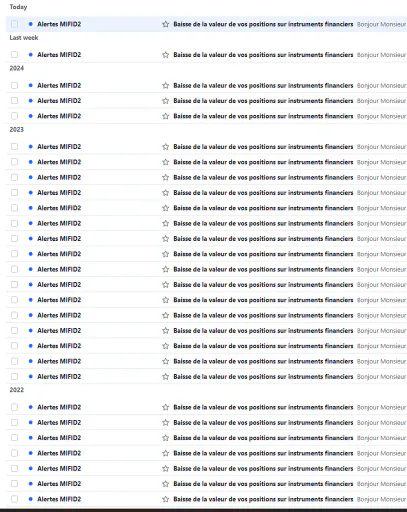This screenshot has width=407, height=512.
Task: Click sender Alertes MIFID2 in Today's email
Action: pyautogui.click(x=59, y=24)
